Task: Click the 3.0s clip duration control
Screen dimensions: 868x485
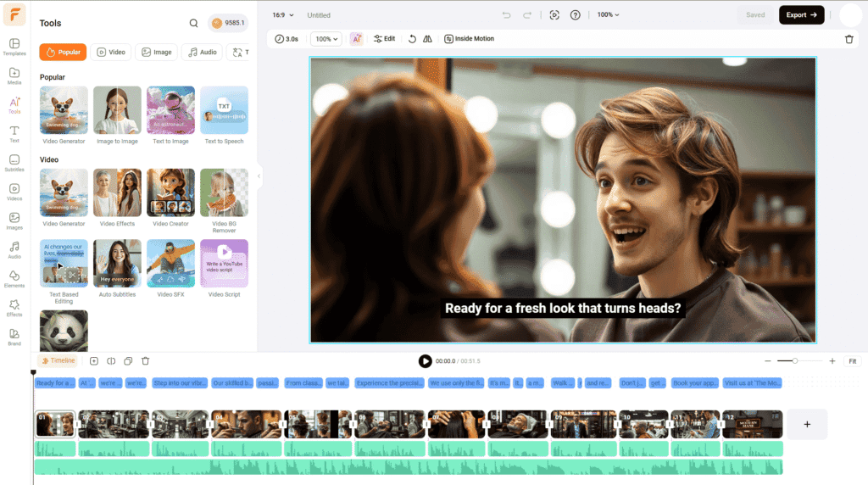Action: coord(287,39)
